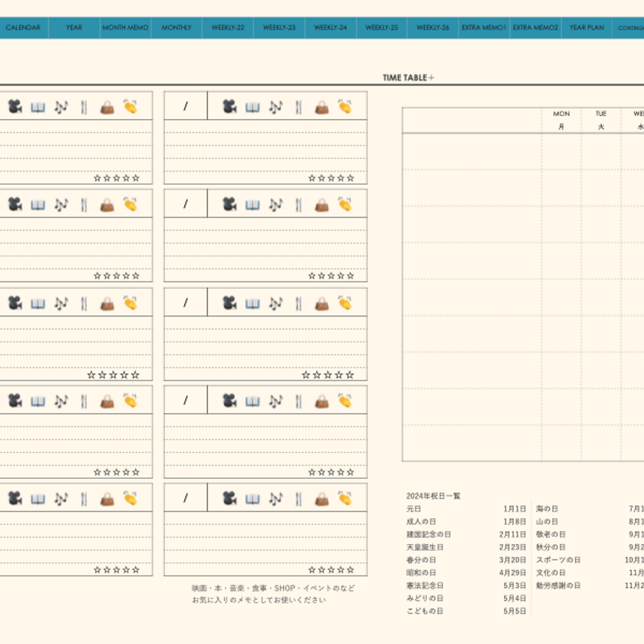Select the MONTH MEMO tab
Viewport: 644px width, 644px height.
click(125, 27)
